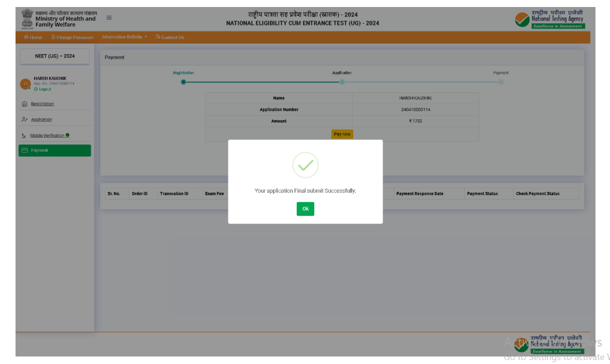This screenshot has height=364, width=610.
Task: Click the success checkmark icon in dialog
Action: point(306,165)
